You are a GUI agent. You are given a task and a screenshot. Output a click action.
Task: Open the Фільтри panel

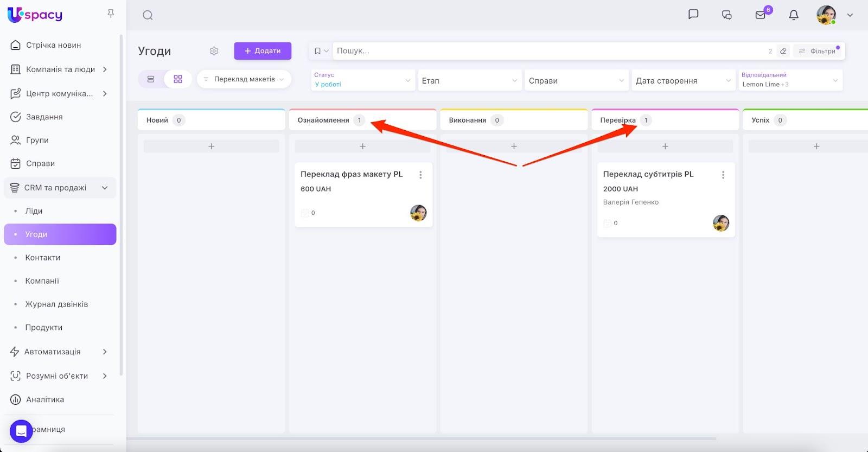coord(817,51)
